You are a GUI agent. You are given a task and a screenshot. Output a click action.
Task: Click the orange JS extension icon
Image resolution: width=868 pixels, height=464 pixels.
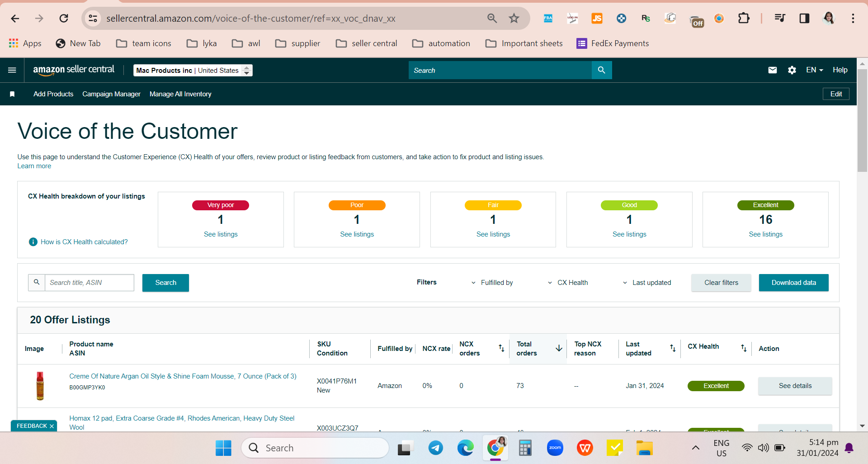coord(597,18)
